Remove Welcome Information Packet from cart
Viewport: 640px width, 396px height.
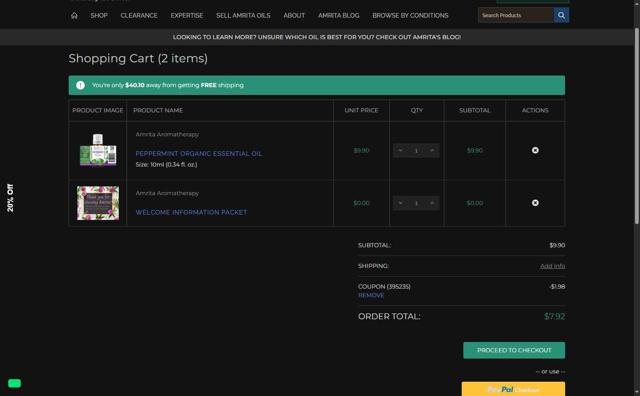535,203
